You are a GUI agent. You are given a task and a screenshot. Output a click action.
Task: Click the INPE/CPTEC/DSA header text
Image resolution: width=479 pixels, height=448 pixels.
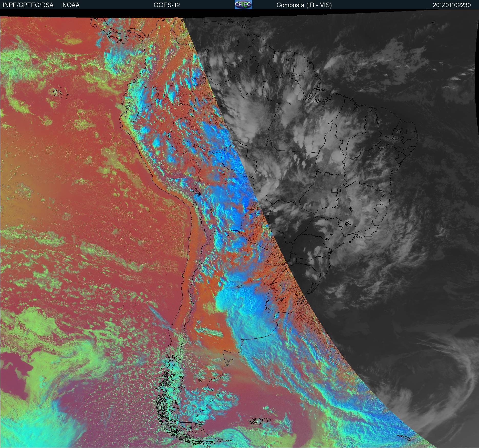pos(28,5)
